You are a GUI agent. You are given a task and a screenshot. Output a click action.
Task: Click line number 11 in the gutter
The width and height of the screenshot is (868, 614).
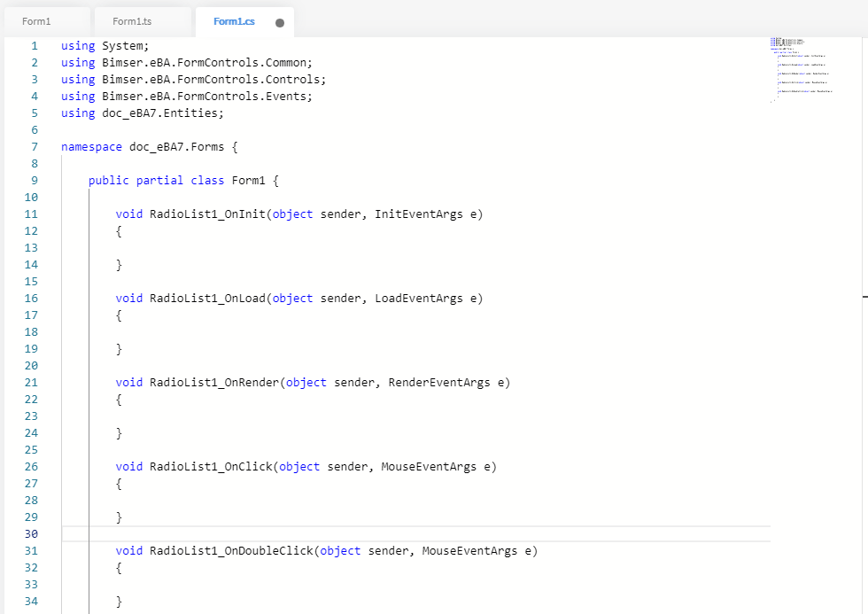click(32, 214)
